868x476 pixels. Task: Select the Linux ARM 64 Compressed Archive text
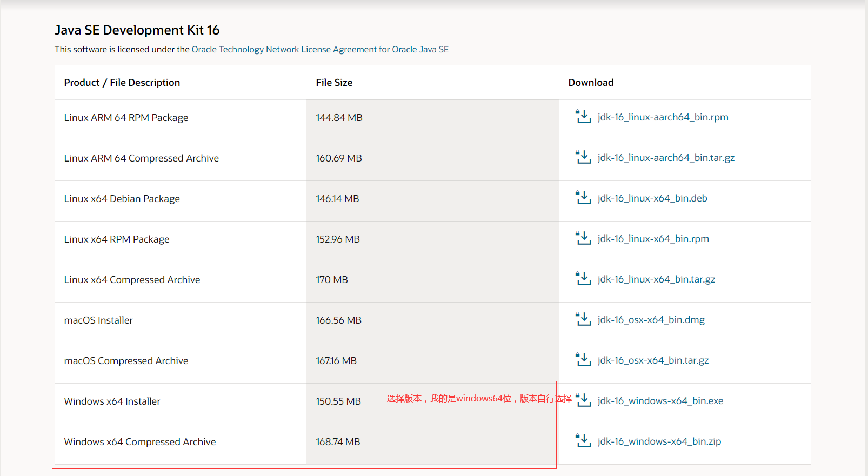coord(142,158)
